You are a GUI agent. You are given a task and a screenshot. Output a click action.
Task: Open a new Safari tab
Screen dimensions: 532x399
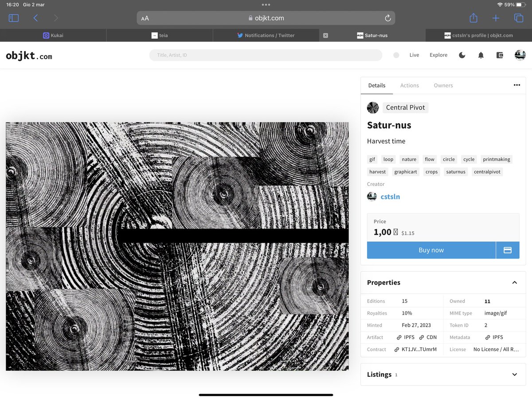[x=496, y=18]
